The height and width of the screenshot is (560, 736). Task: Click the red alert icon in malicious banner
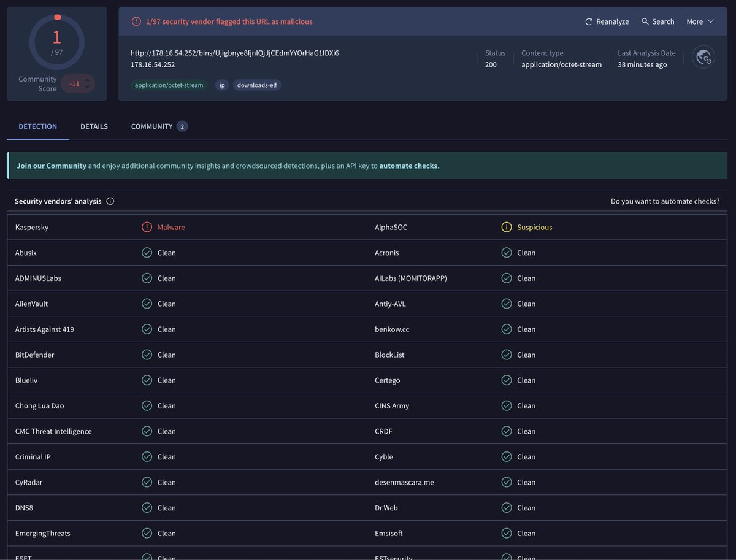[x=136, y=21]
